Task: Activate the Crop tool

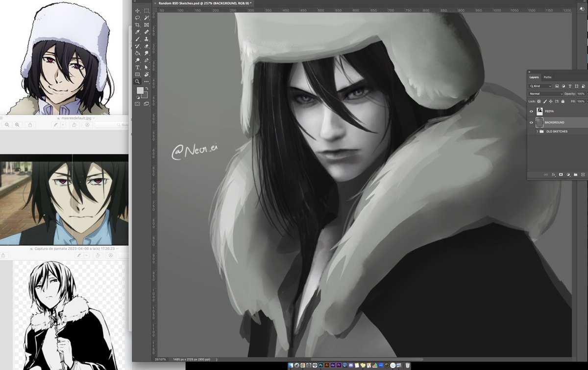Action: (x=138, y=25)
